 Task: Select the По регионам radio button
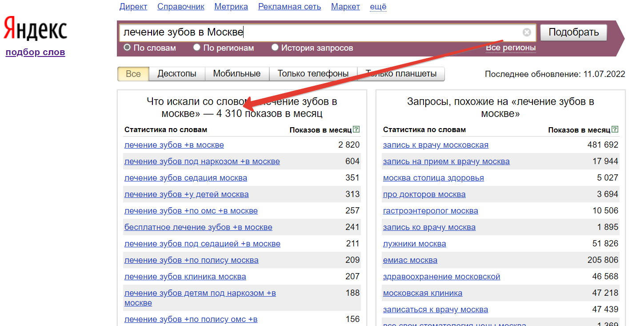click(197, 47)
